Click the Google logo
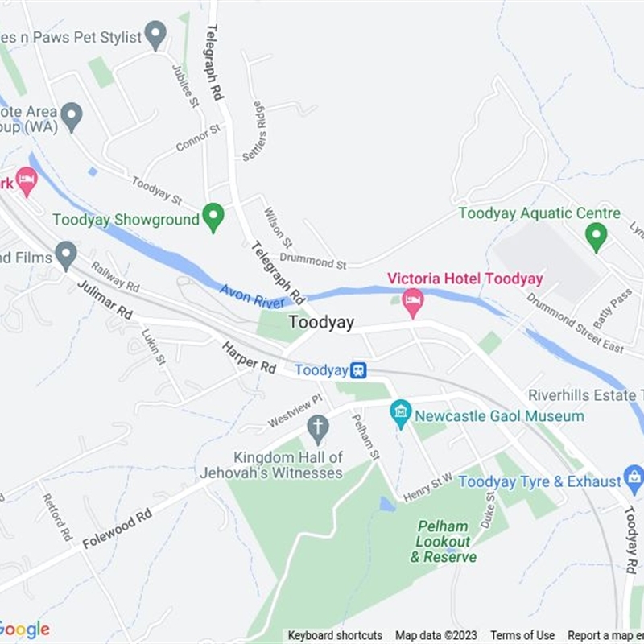Viewport: 644px width, 644px height. pyautogui.click(x=24, y=630)
